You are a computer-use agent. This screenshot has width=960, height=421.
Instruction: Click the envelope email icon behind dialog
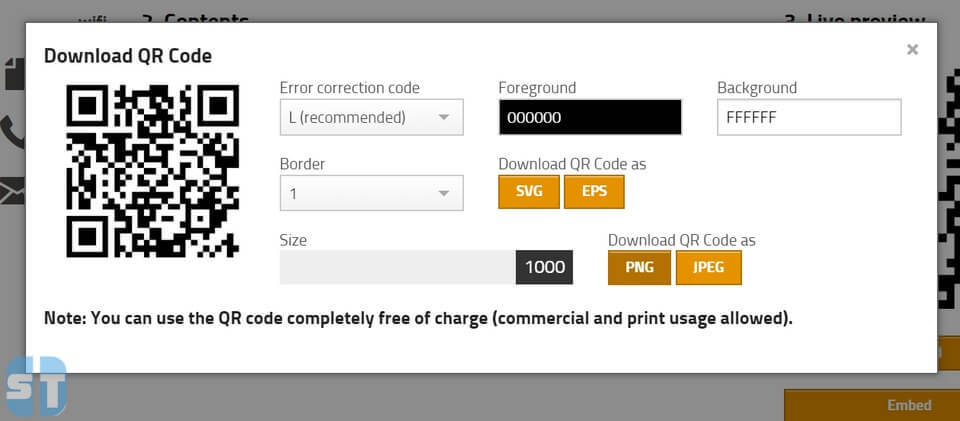pyautogui.click(x=12, y=191)
